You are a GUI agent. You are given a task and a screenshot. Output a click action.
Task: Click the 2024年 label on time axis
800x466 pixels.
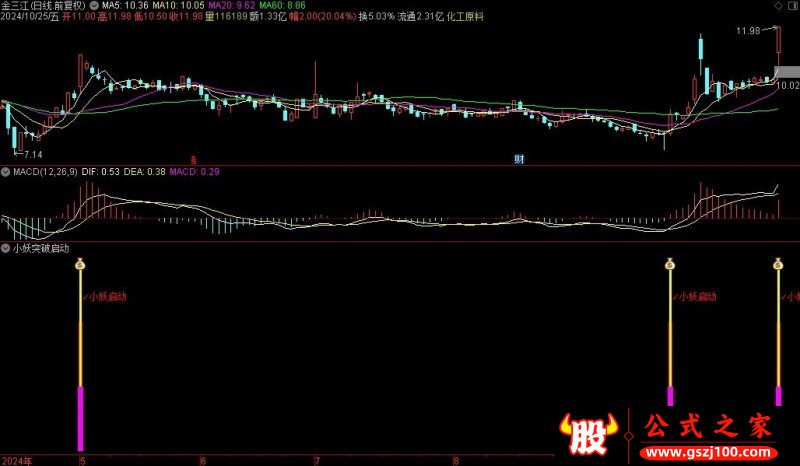point(16,461)
